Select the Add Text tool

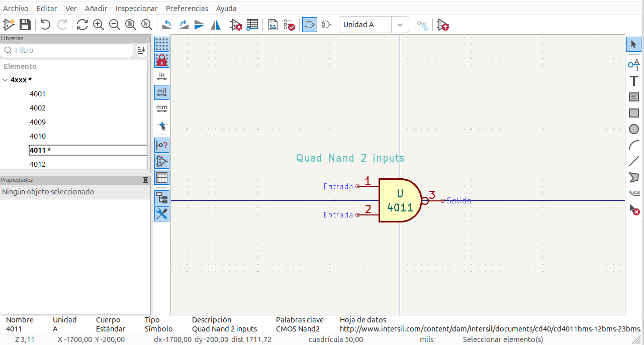click(x=633, y=80)
